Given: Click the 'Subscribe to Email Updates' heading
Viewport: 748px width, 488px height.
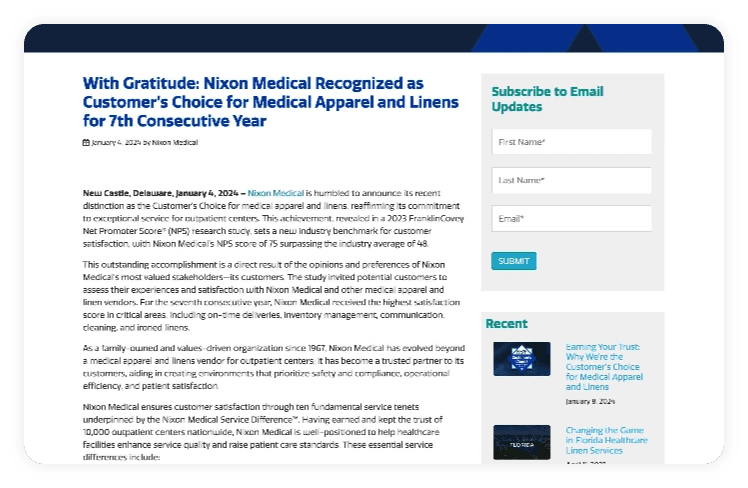Looking at the screenshot, I should tap(547, 99).
